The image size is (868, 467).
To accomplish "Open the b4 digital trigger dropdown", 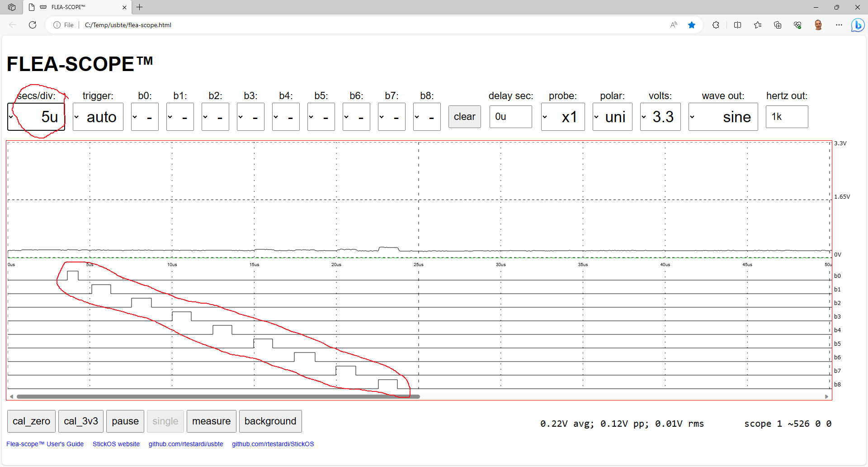I will click(x=286, y=117).
